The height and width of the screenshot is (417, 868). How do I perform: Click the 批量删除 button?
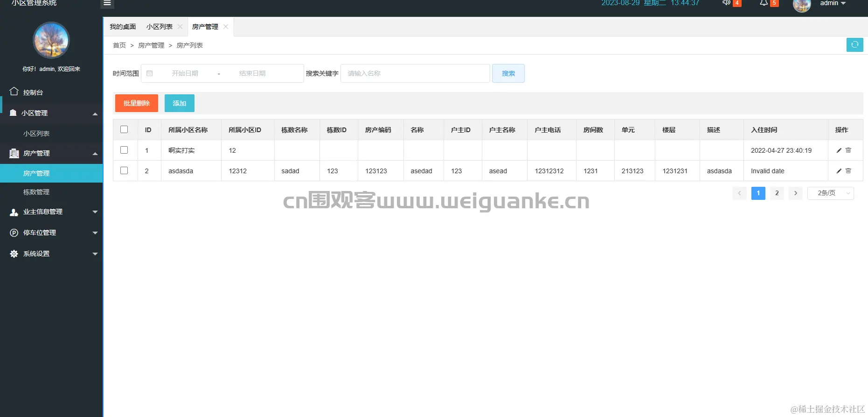(136, 103)
